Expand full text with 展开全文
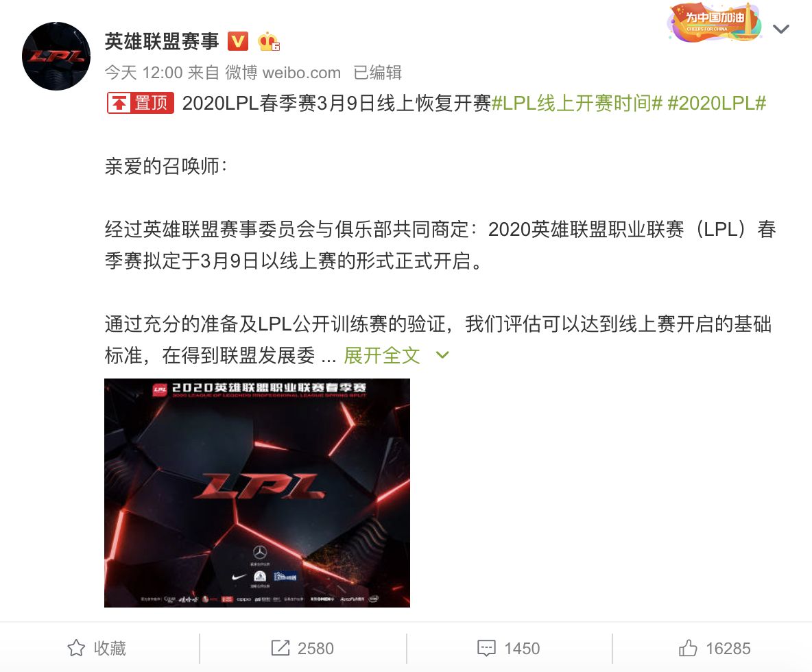 pos(382,356)
